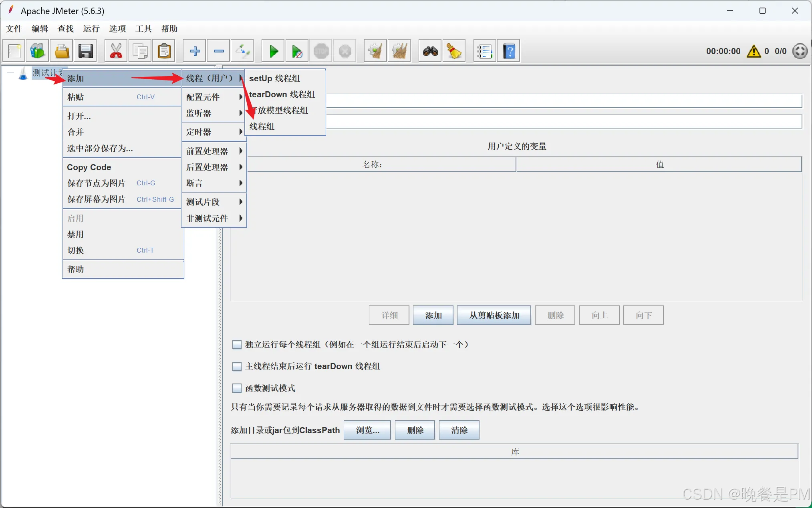Image resolution: width=812 pixels, height=508 pixels.
Task: Click the Stop sign icon
Action: (321, 51)
